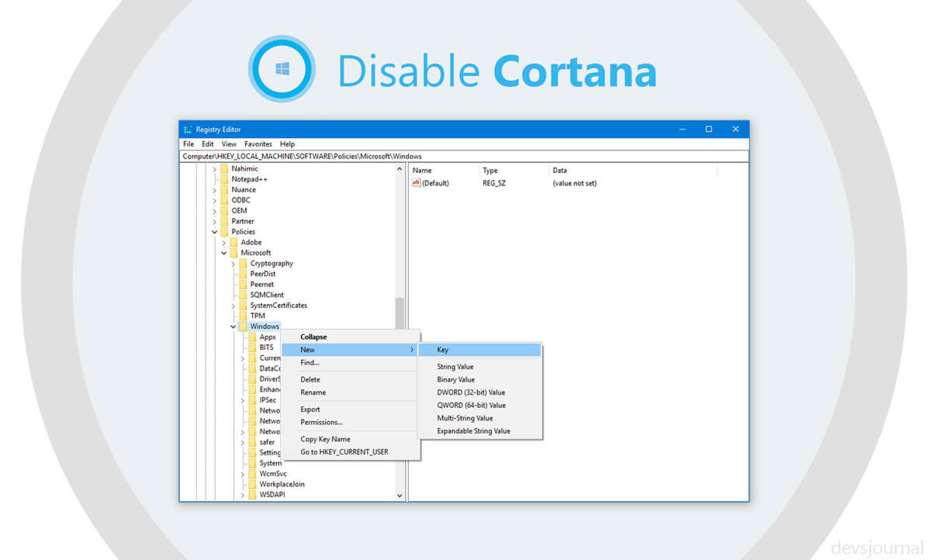Choose QWORD (64-bit) Value
931x560 pixels.
(479, 405)
